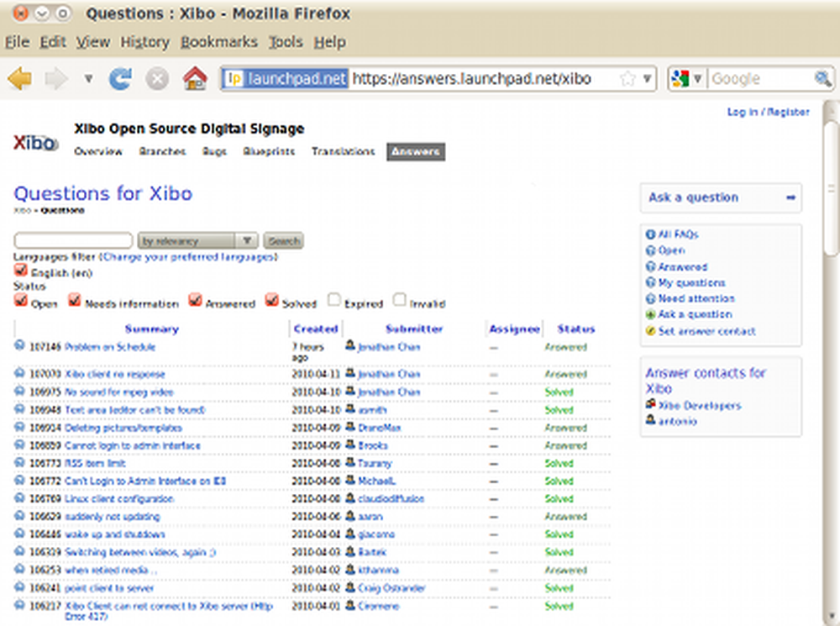
Task: Click the icon beside Set answer contact
Action: pyautogui.click(x=650, y=331)
